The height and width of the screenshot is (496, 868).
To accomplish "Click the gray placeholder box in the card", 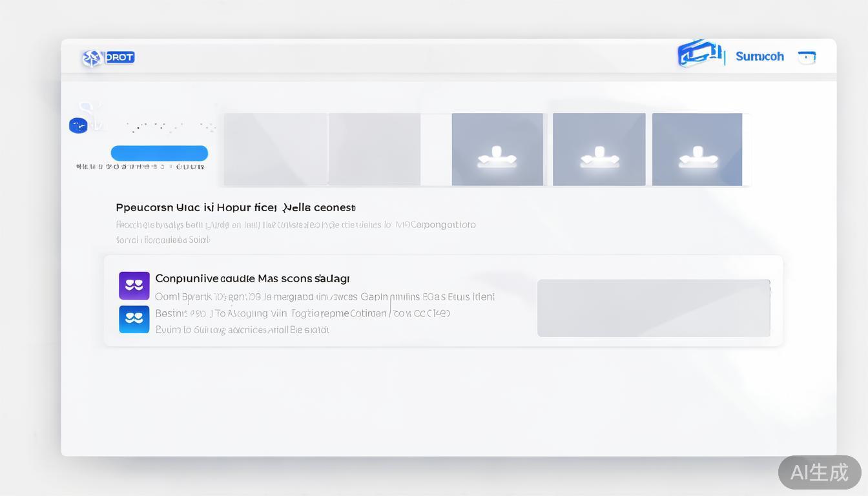I will (654, 308).
